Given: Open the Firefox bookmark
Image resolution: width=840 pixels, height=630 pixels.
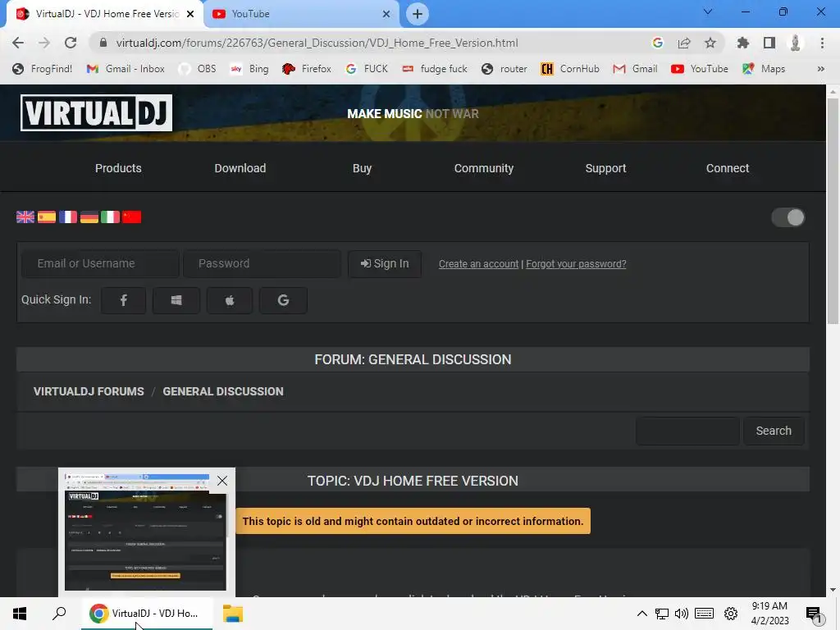Looking at the screenshot, I should 307,69.
